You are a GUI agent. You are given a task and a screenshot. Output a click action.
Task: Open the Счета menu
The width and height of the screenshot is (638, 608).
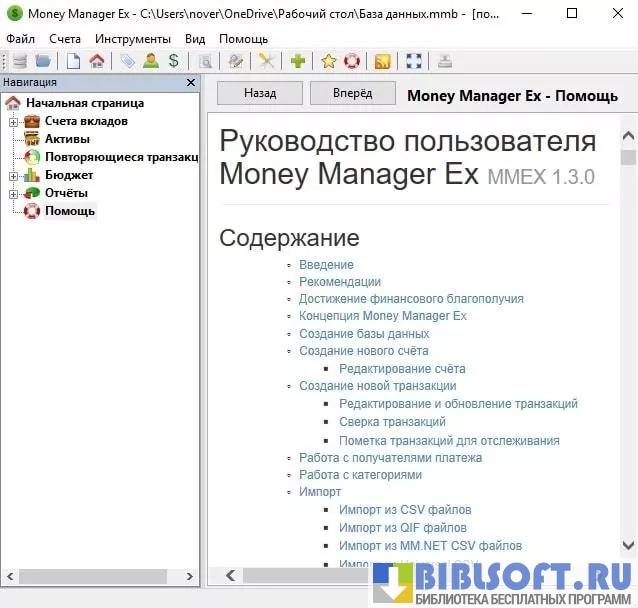(x=65, y=38)
